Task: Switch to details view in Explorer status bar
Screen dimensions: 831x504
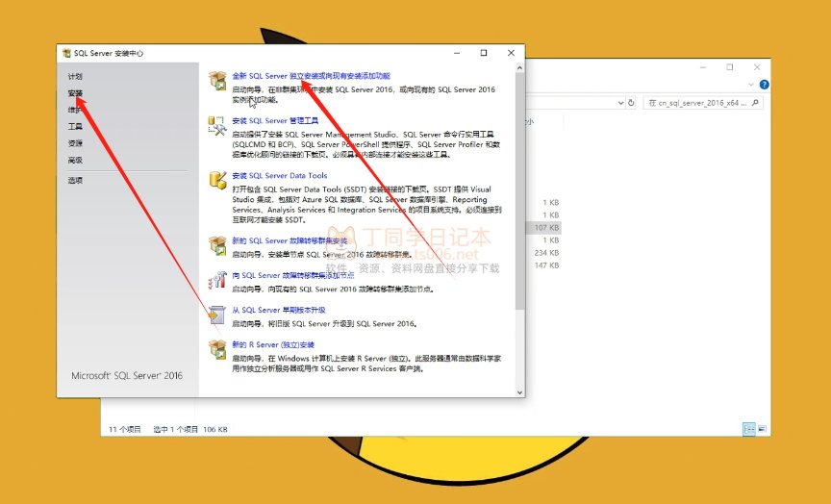Action: pos(748,429)
